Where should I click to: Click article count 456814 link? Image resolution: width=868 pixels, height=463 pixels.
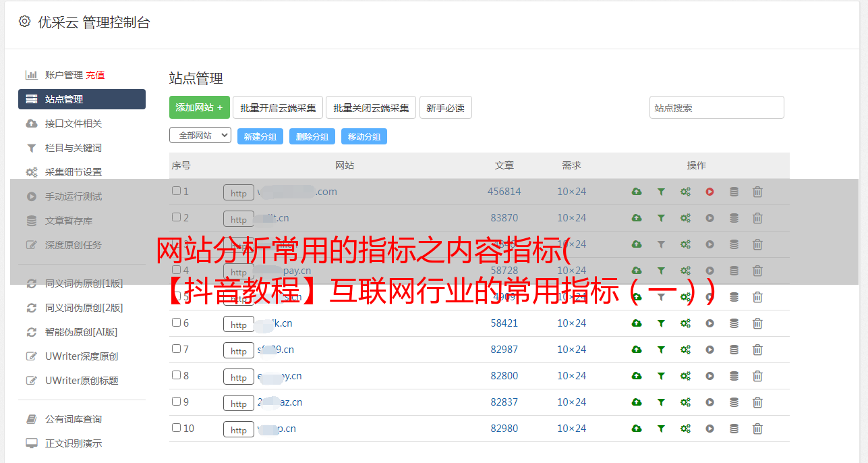pyautogui.click(x=504, y=192)
